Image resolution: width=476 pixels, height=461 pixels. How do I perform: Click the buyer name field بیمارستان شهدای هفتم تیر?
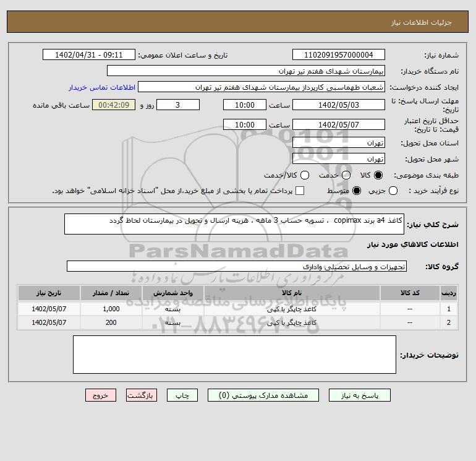[x=246, y=71]
